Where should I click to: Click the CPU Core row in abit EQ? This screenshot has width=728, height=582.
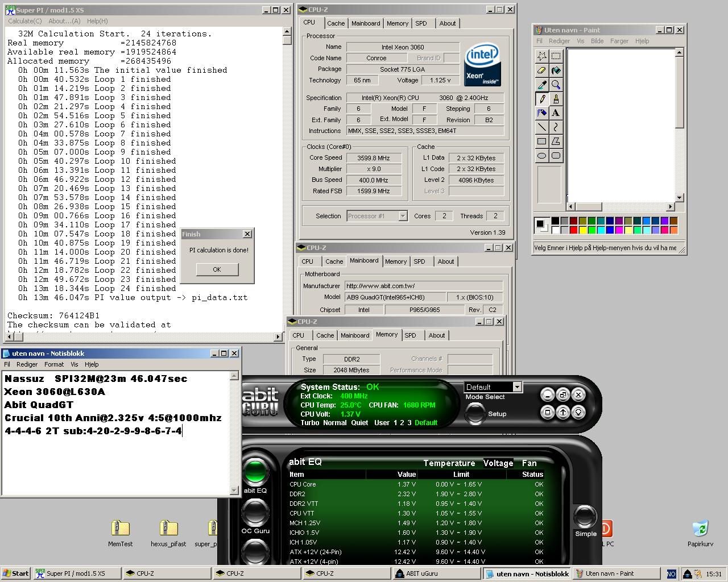416,485
